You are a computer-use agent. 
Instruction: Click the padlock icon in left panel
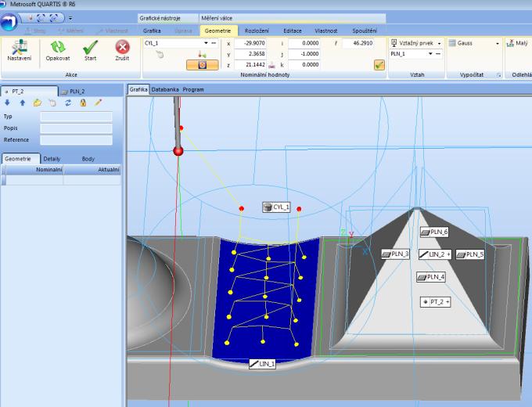[x=83, y=103]
